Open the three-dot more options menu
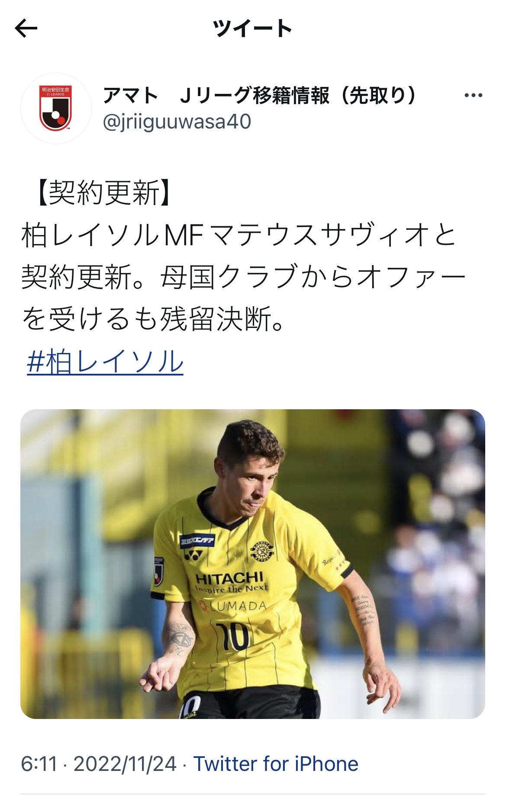506x812 pixels. click(473, 96)
